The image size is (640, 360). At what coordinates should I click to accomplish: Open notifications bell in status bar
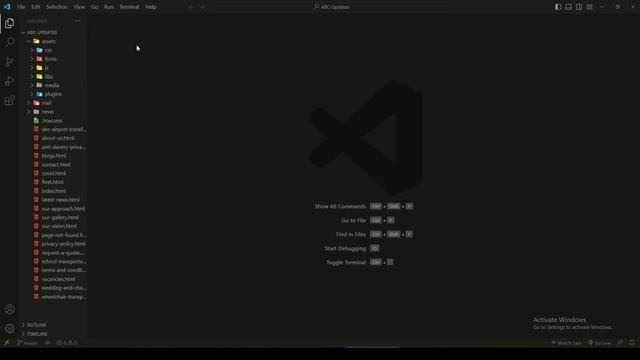click(632, 343)
